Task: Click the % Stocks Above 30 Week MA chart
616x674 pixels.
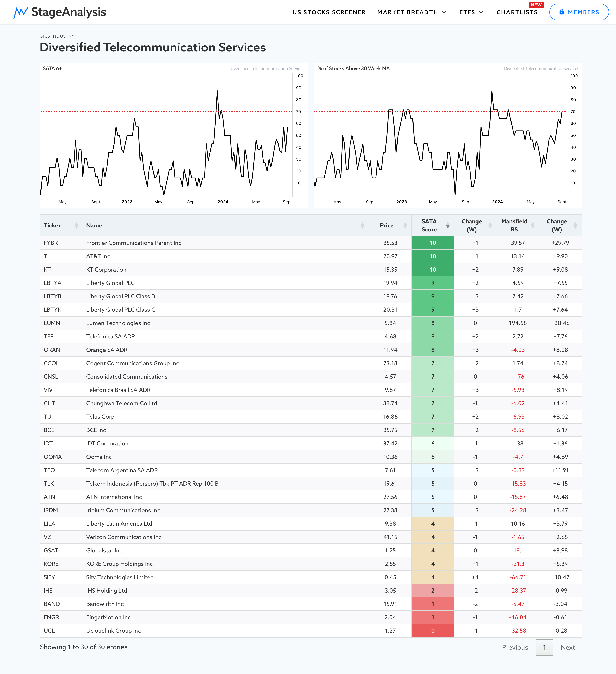Action: pyautogui.click(x=448, y=135)
